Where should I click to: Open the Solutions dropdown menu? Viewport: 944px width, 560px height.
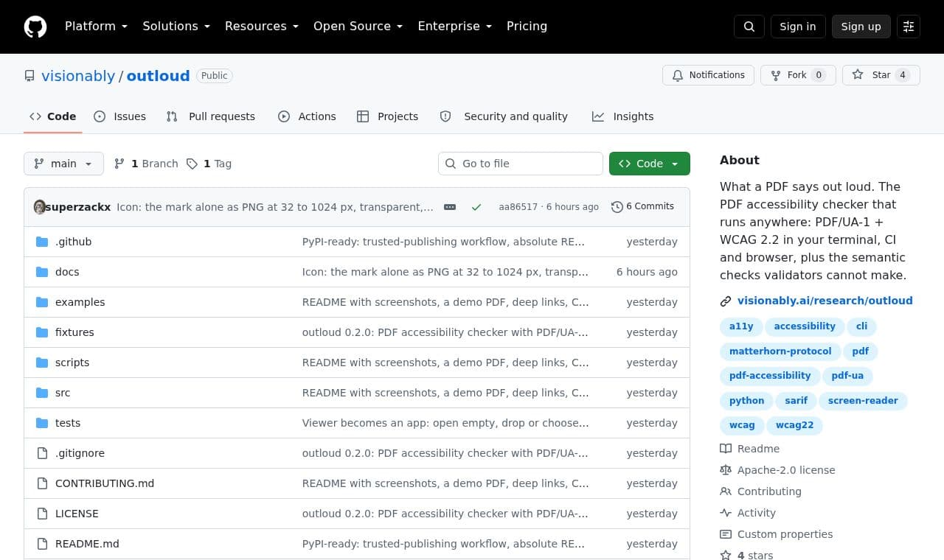[176, 27]
